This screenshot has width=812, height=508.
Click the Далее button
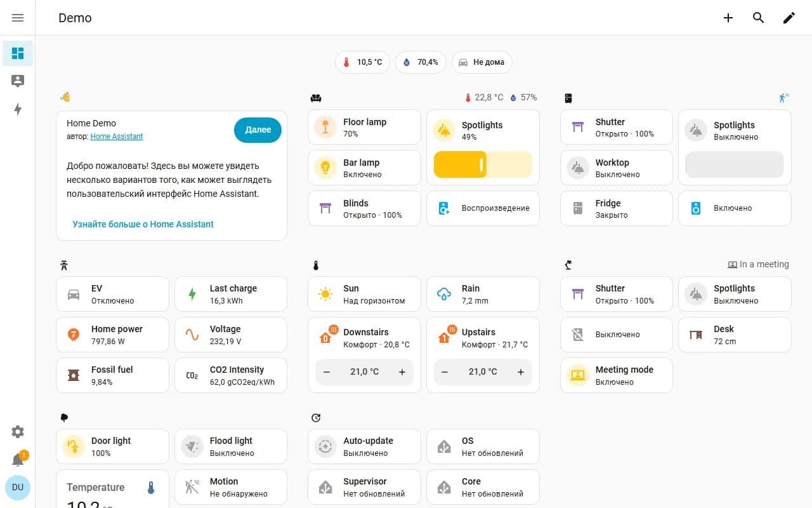click(258, 130)
